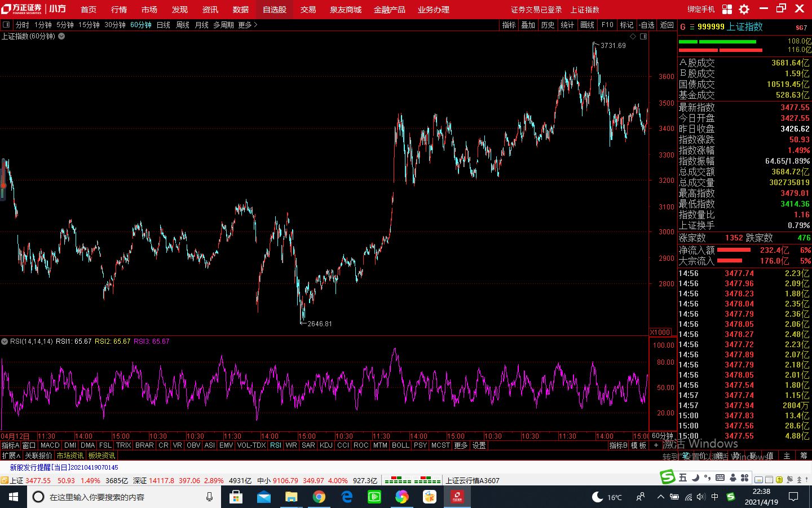Launch Google Chrome from taskbar
Screen dimensions: 812x508
click(x=319, y=497)
